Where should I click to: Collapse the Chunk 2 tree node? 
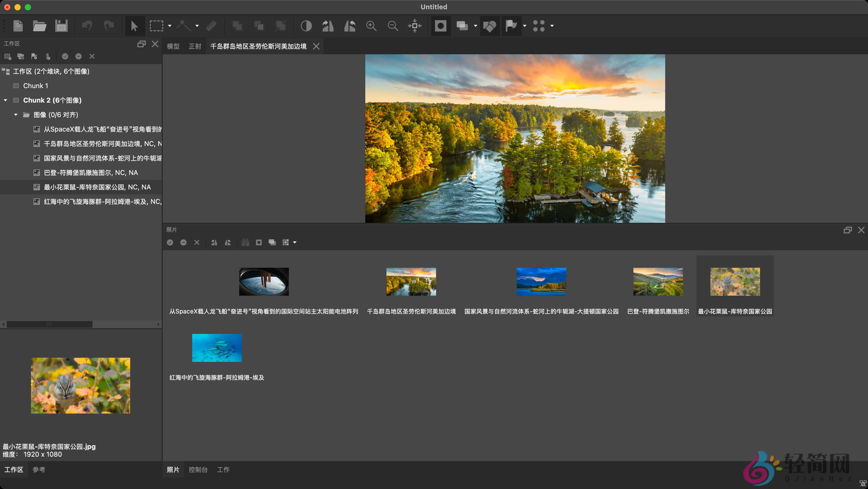click(5, 100)
